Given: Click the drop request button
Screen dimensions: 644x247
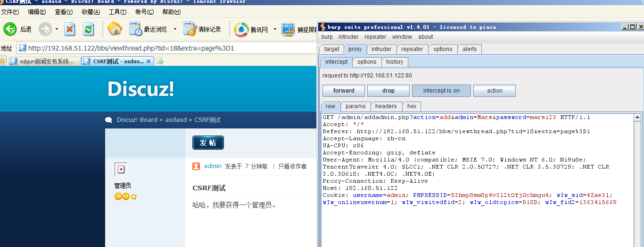Looking at the screenshot, I should 388,91.
